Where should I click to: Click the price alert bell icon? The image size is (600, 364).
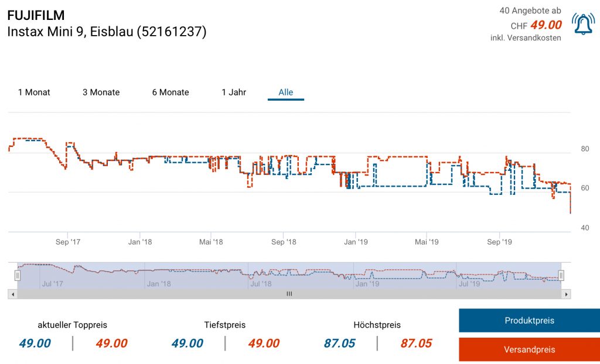pos(582,24)
